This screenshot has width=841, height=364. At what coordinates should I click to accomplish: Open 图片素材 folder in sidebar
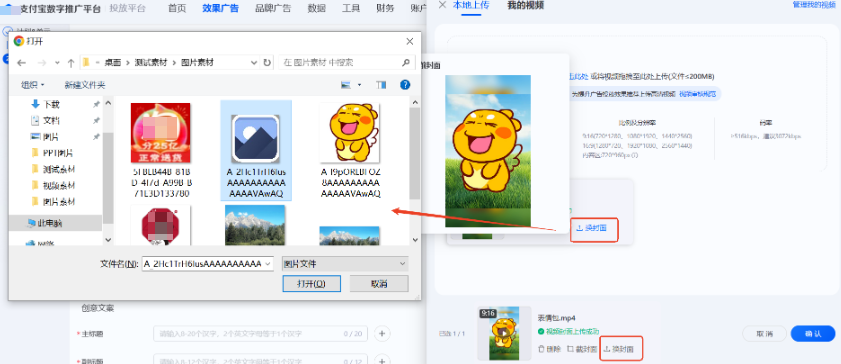pyautogui.click(x=58, y=202)
